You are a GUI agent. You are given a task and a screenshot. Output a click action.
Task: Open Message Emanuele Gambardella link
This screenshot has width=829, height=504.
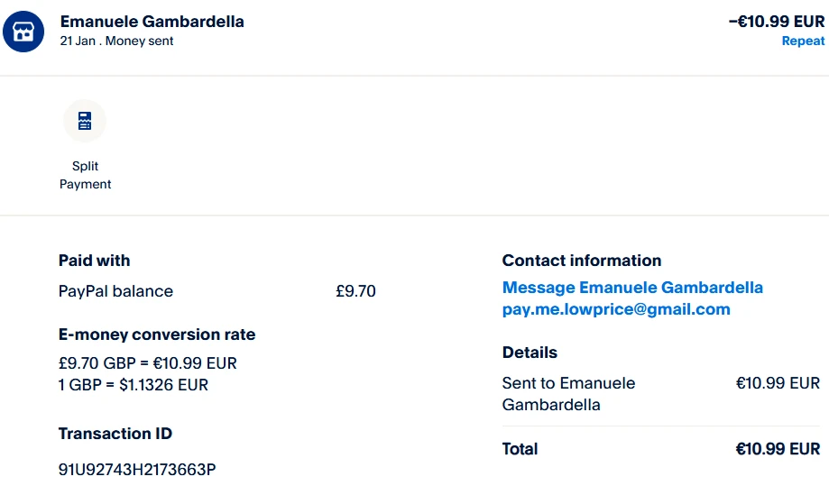click(x=632, y=288)
